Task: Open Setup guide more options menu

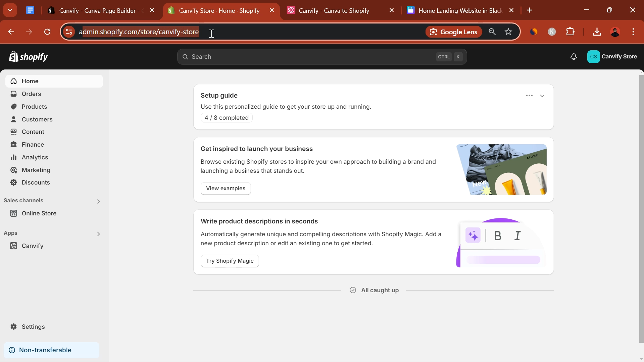Action: point(529,96)
